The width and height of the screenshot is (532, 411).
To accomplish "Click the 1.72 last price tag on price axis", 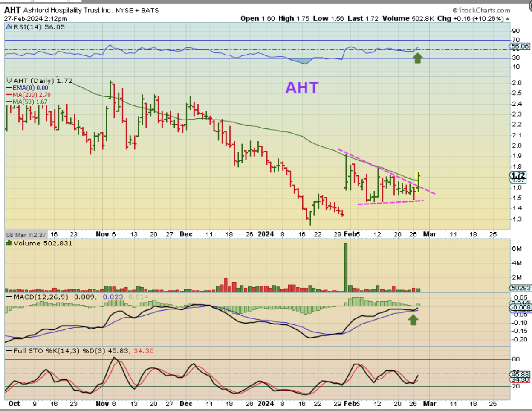I will point(518,175).
